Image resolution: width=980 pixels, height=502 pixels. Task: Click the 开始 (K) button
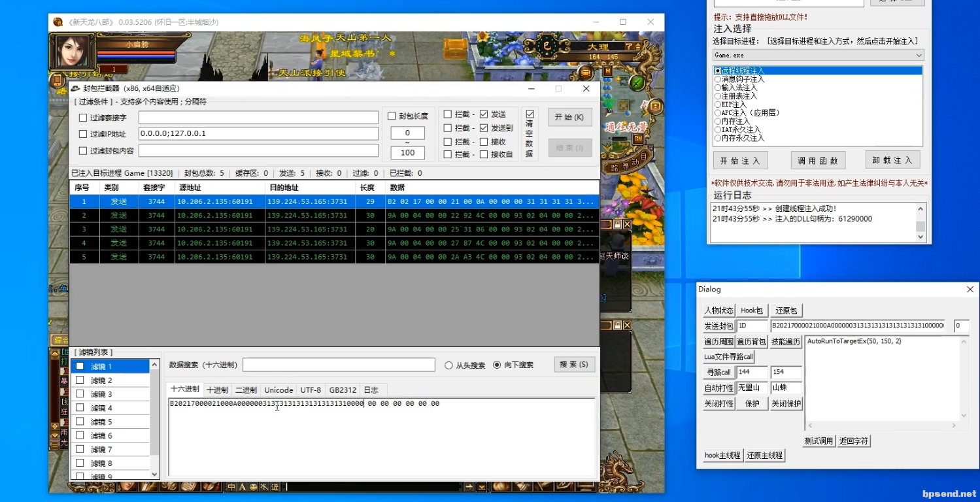(x=570, y=117)
